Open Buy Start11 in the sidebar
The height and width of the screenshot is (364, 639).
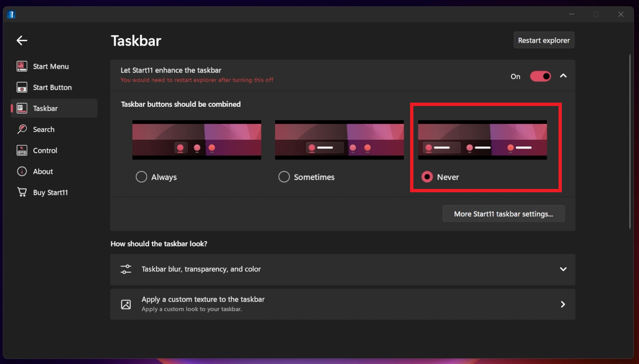pos(54,192)
